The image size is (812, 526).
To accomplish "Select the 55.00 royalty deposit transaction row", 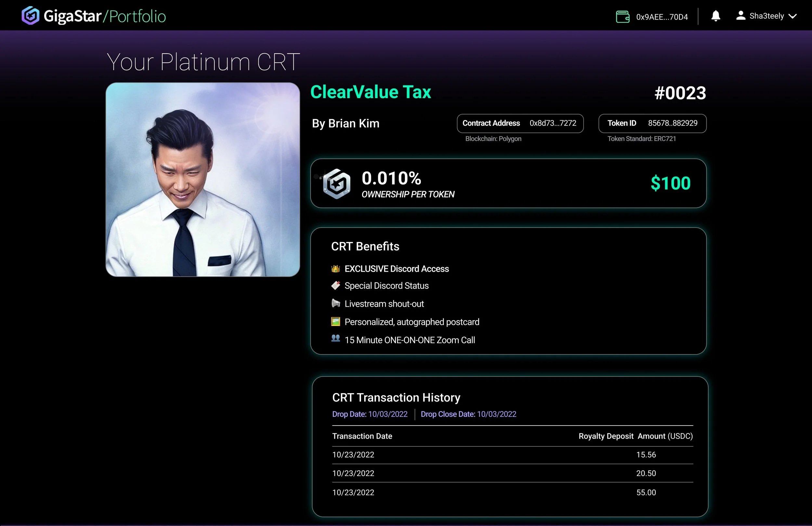I will tap(512, 492).
